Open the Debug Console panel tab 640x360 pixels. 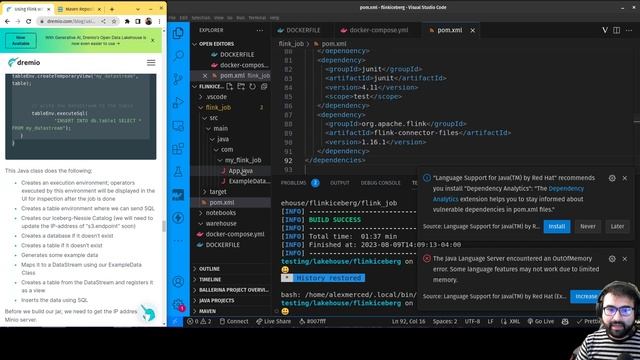380,183
